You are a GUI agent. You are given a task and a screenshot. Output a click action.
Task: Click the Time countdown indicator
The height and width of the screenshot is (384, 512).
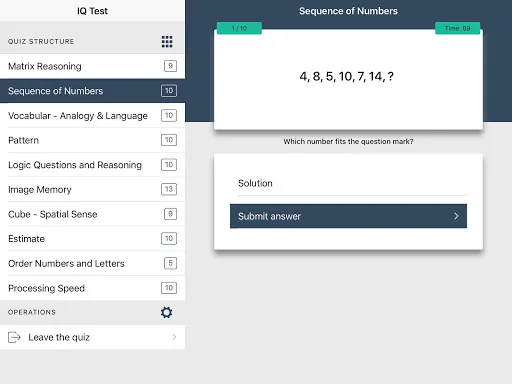point(457,28)
